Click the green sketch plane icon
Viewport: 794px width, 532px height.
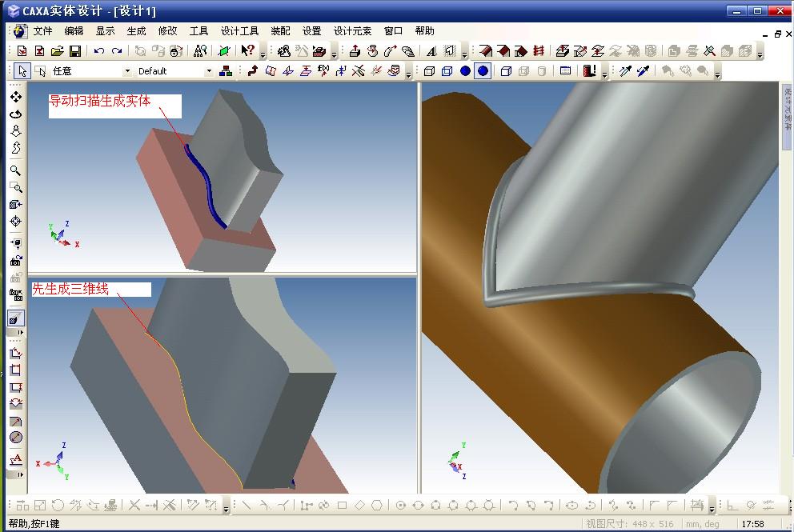click(x=224, y=50)
